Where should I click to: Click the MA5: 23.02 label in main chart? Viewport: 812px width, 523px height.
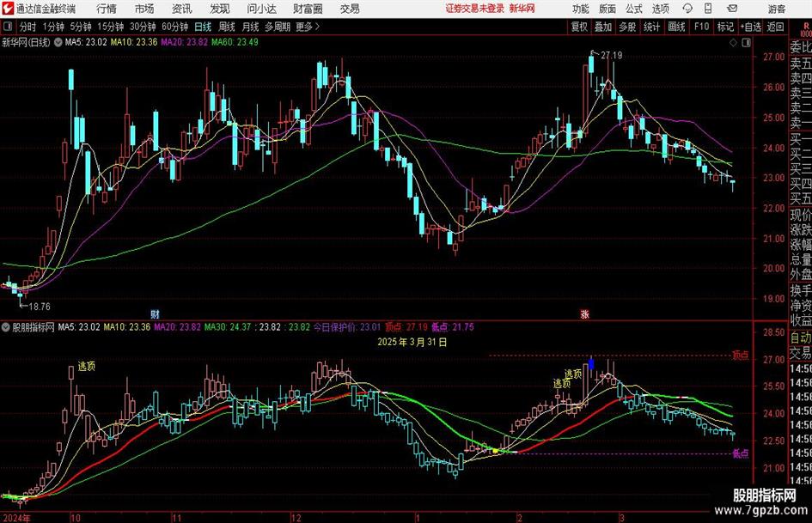coord(86,42)
